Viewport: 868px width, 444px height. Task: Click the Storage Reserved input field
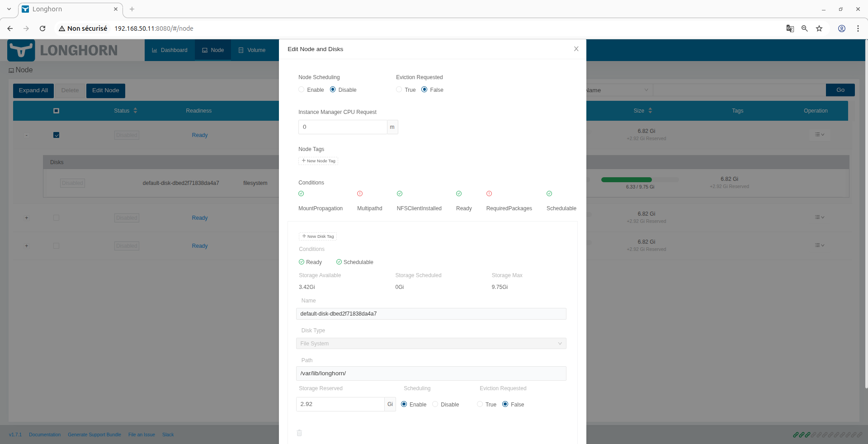coord(340,404)
